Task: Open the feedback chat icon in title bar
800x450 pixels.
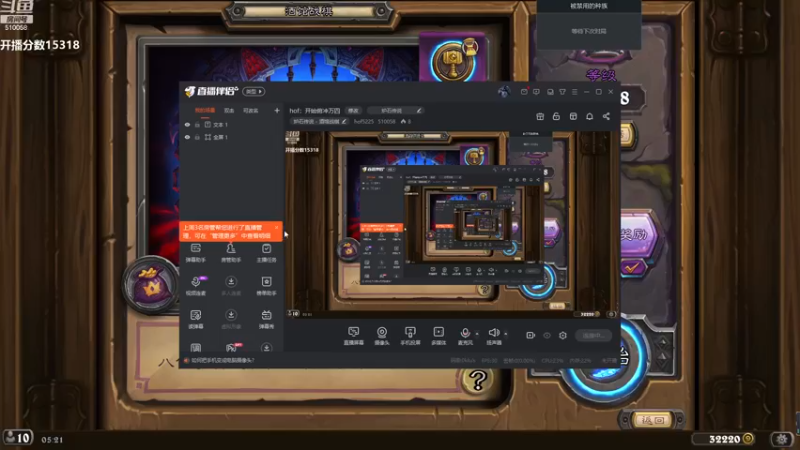Action: click(x=536, y=92)
